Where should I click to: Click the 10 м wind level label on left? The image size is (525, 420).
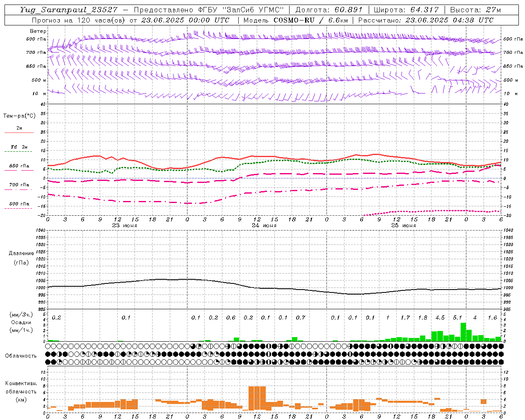coord(39,94)
